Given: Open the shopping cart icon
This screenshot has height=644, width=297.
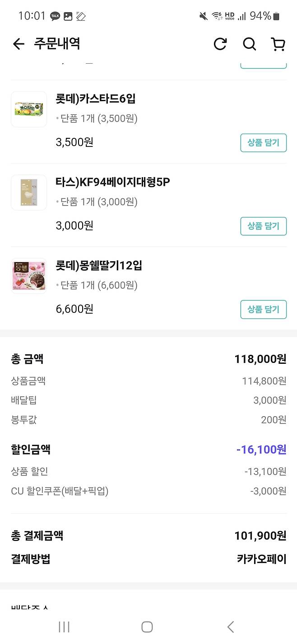Looking at the screenshot, I should point(278,44).
